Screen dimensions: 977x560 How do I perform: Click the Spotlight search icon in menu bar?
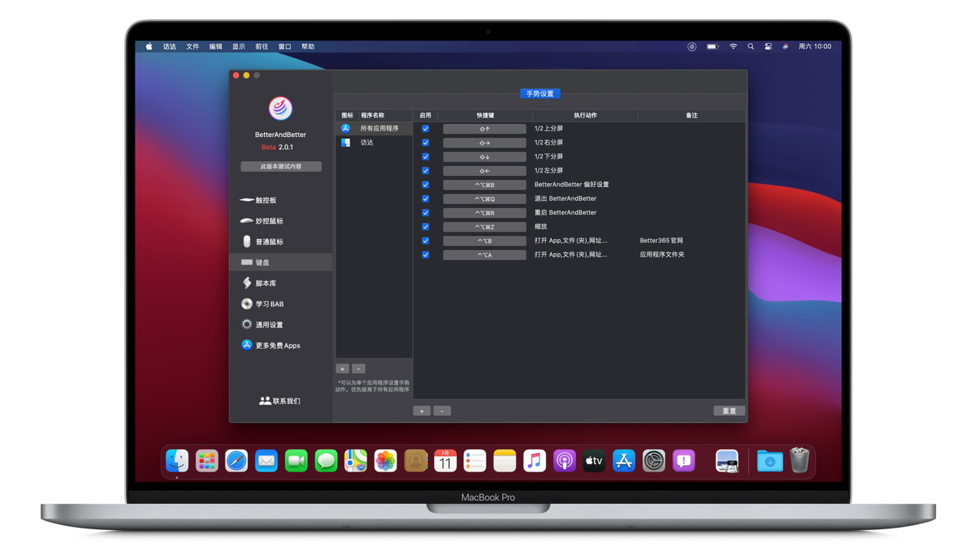tap(751, 46)
